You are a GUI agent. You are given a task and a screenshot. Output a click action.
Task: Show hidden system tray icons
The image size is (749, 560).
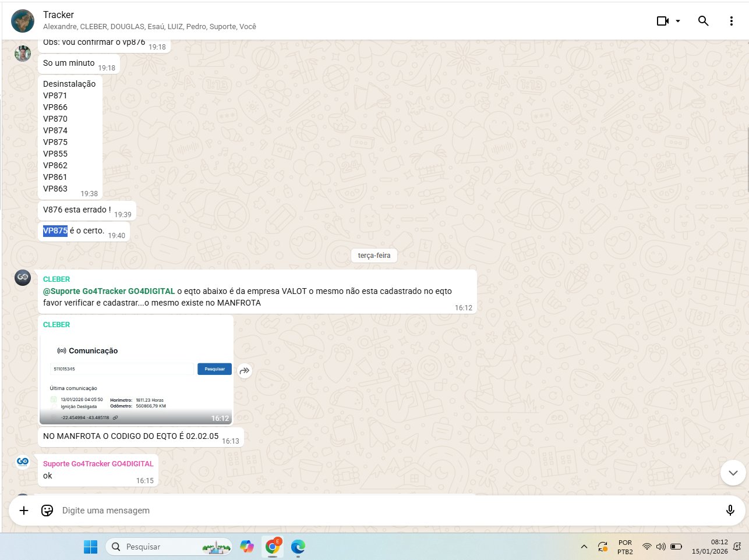tap(584, 547)
